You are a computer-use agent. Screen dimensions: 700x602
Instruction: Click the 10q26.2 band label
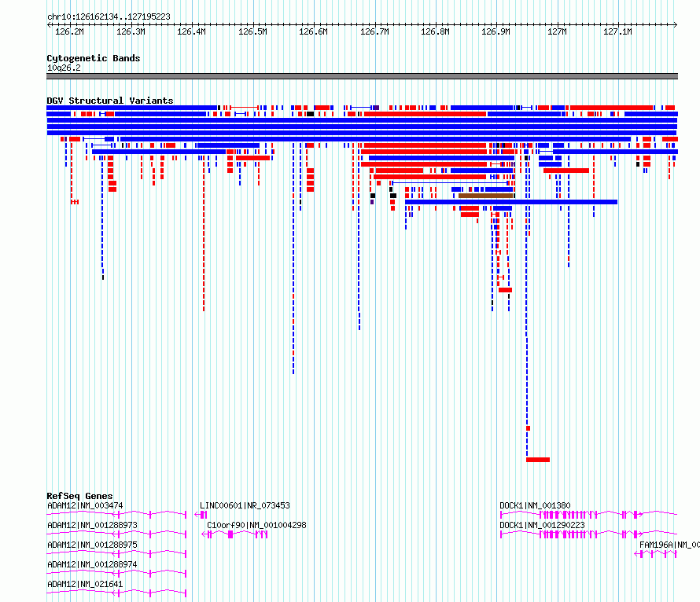coord(64,68)
